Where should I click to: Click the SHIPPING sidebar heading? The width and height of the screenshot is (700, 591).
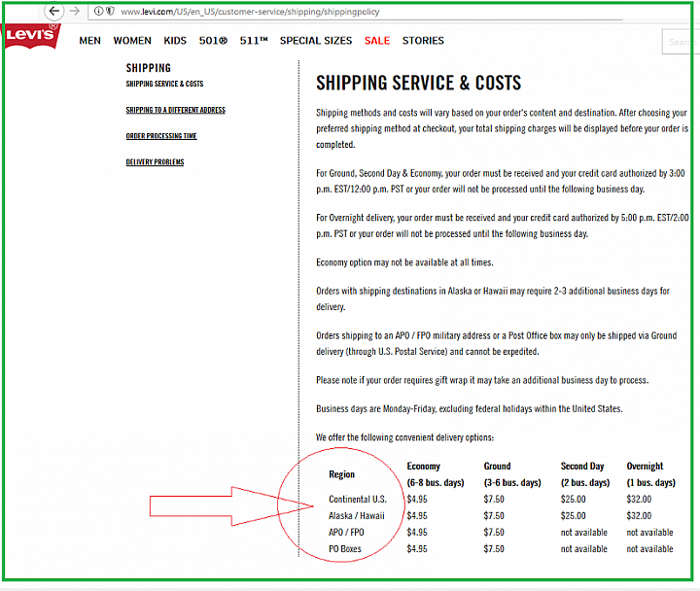(148, 68)
